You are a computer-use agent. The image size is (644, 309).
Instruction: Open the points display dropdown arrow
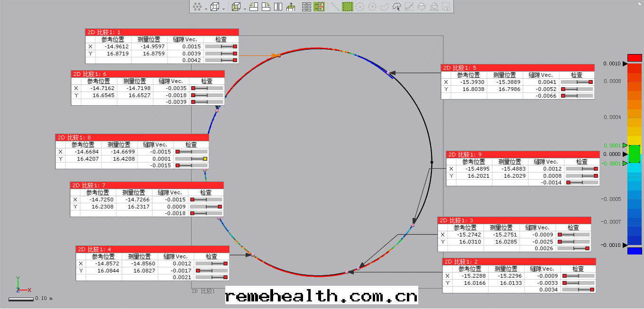[x=206, y=9]
